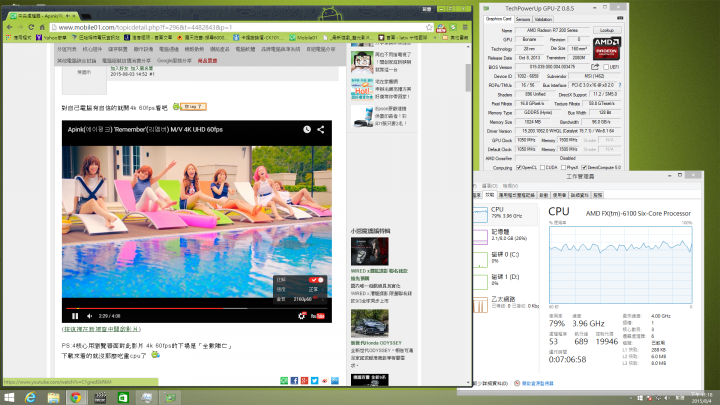The image size is (720, 405).
Task: Open the quality 2160p60 option in settings
Action: pos(300,299)
